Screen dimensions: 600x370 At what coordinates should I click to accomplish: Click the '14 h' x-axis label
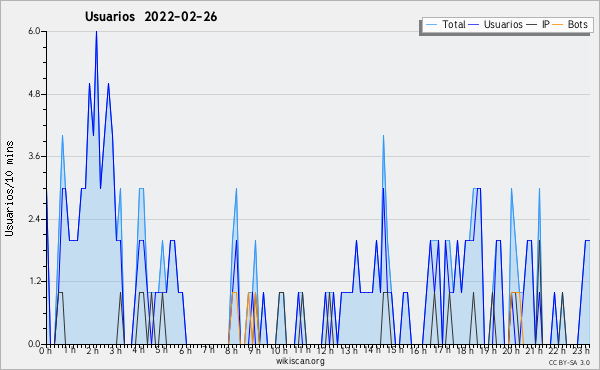[372, 350]
